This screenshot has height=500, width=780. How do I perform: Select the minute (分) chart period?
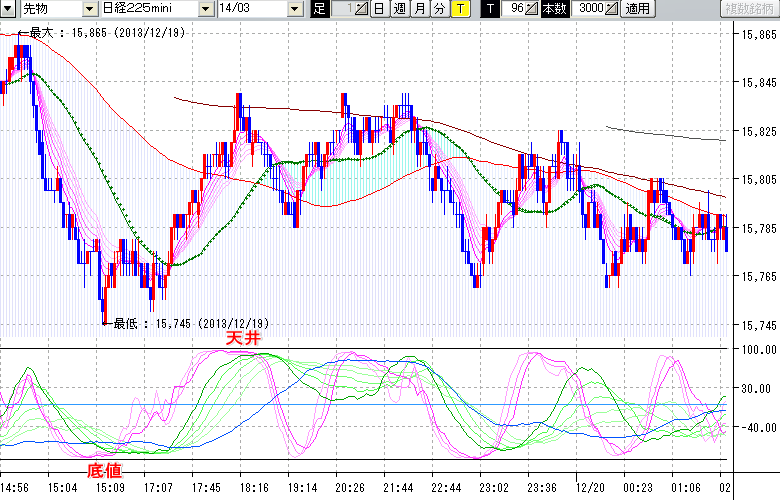pos(439,9)
